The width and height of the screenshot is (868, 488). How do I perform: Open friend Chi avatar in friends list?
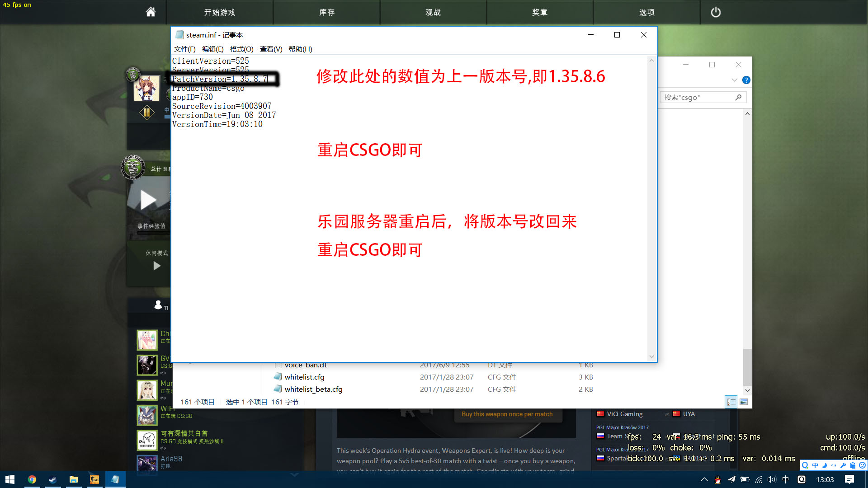tap(147, 340)
